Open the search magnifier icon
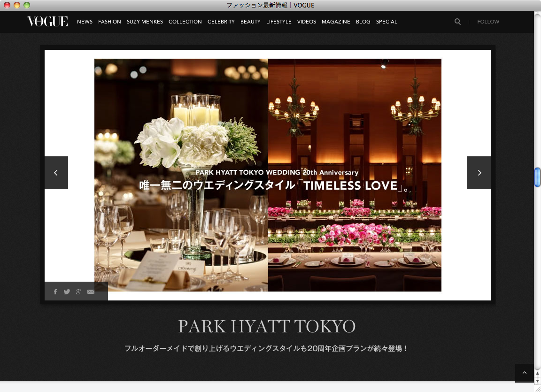Viewport: 541px width, 392px height. pos(457,22)
